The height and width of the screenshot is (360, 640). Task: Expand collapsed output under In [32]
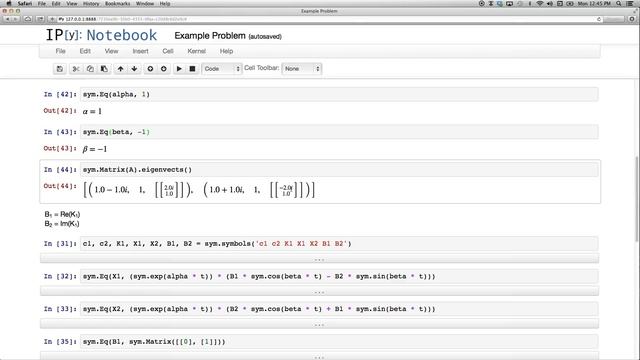pos(319,291)
